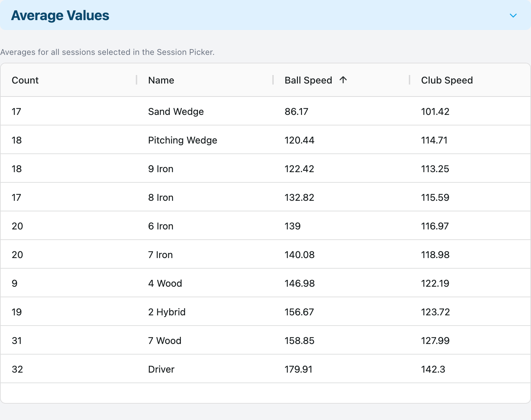This screenshot has width=531, height=420.
Task: Select the 2 Hybrid name cell
Action: click(x=167, y=312)
